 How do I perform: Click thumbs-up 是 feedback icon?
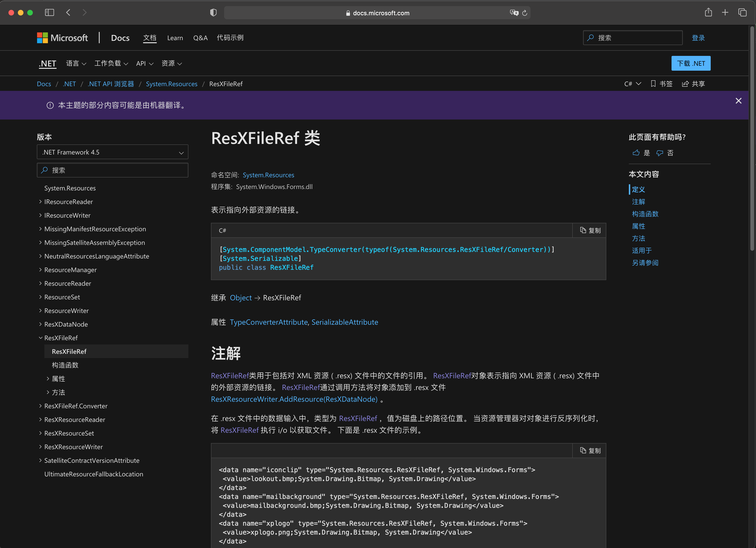click(x=636, y=153)
